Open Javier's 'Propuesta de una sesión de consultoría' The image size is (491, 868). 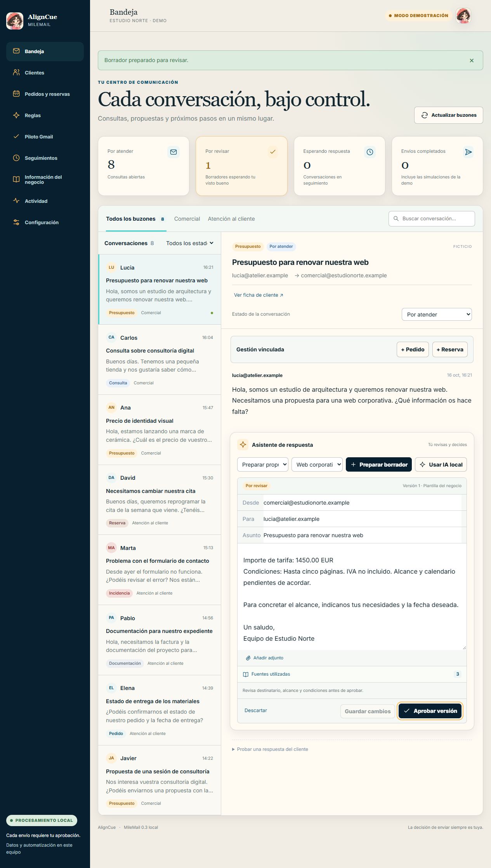click(x=160, y=780)
